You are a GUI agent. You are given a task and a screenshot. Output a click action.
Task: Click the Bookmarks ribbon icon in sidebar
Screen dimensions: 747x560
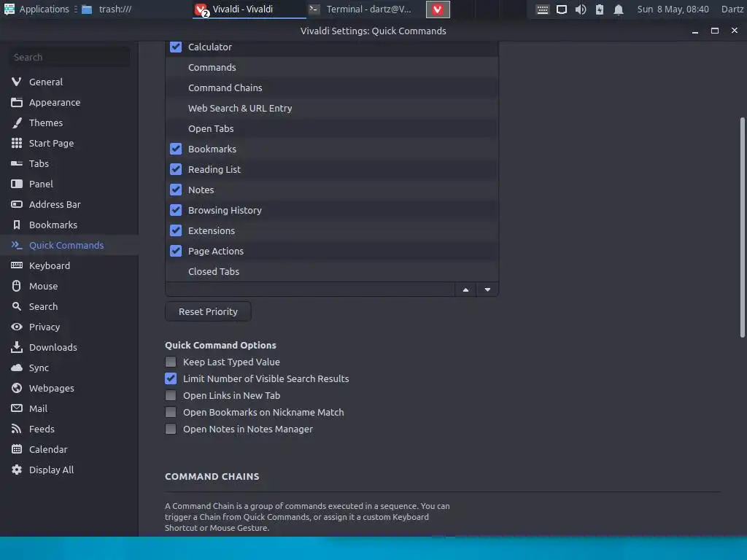(17, 225)
